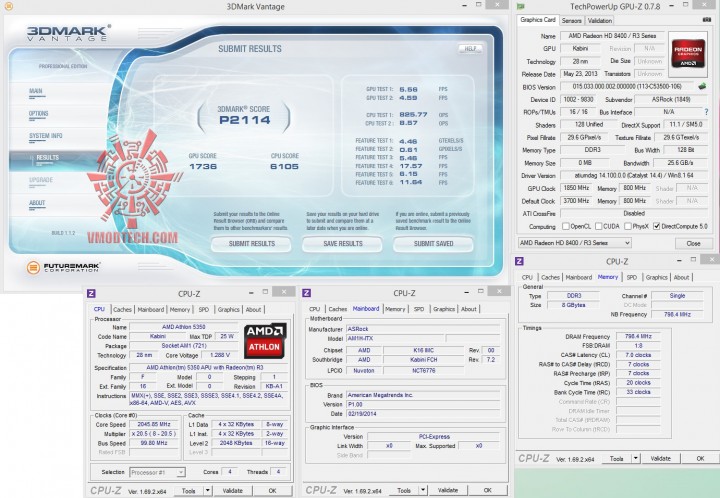This screenshot has height=498, width=720.
Task: Open the Sensors tab in GPU-Z
Action: 572,21
